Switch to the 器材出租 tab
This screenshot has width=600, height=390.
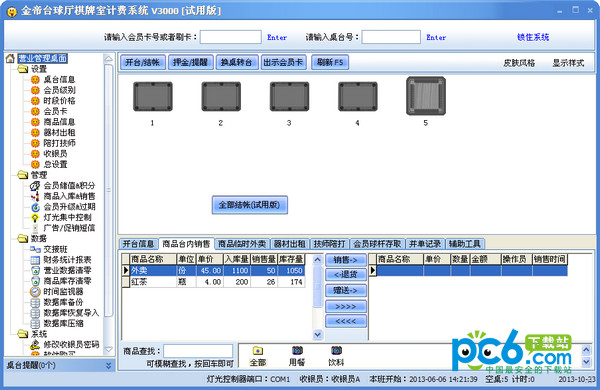pos(290,244)
